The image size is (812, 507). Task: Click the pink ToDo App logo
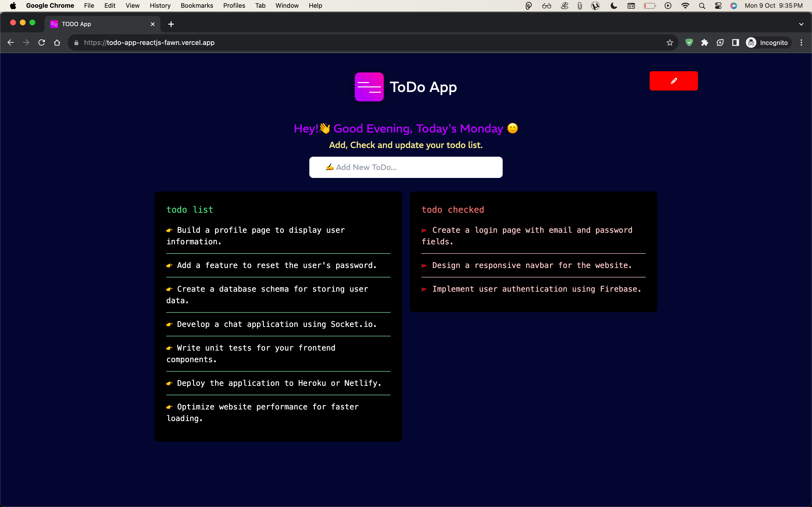point(369,87)
